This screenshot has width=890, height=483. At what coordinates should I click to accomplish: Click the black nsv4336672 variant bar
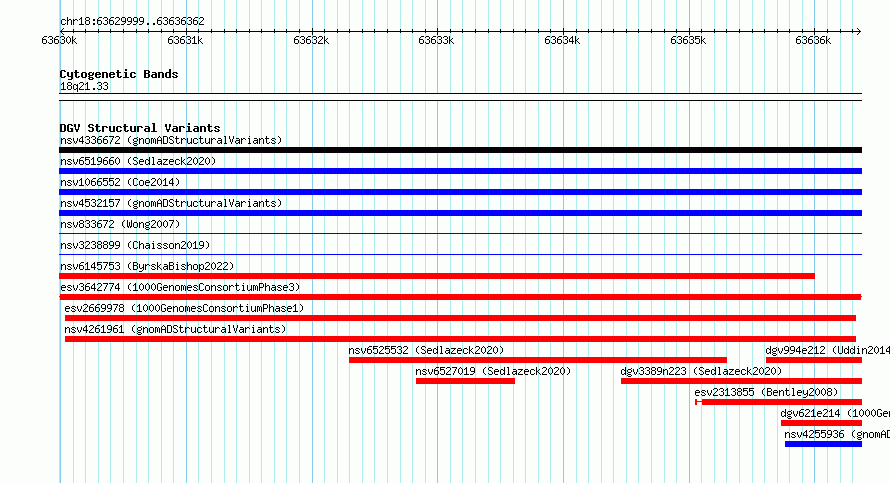point(460,150)
